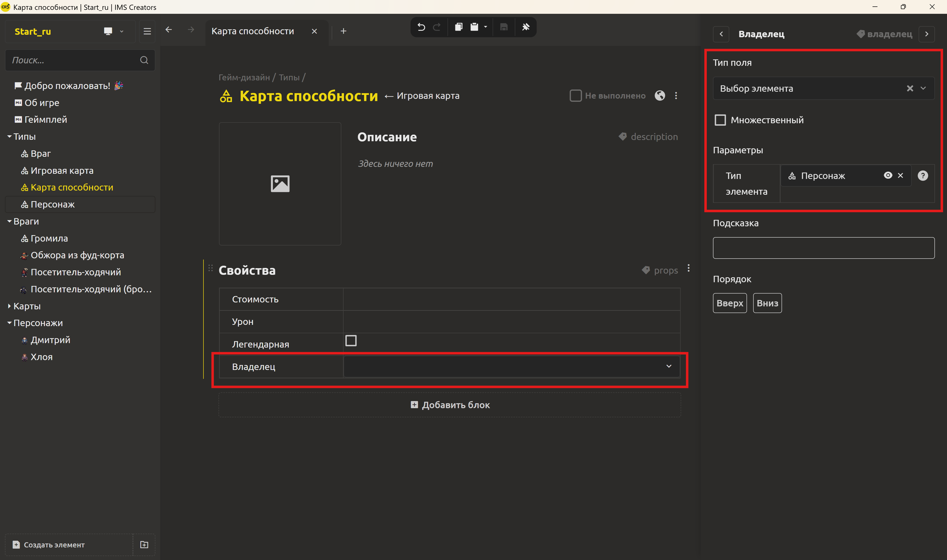Viewport: 947px width, 560px height.
Task: Click the Вверх order button
Action: (729, 303)
